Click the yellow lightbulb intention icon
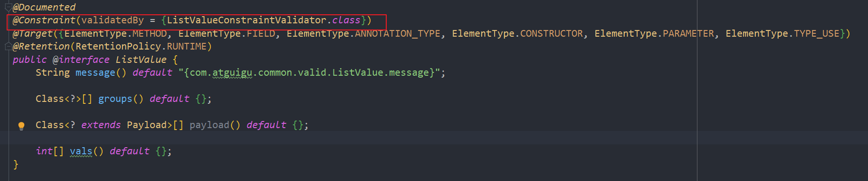 (x=21, y=126)
